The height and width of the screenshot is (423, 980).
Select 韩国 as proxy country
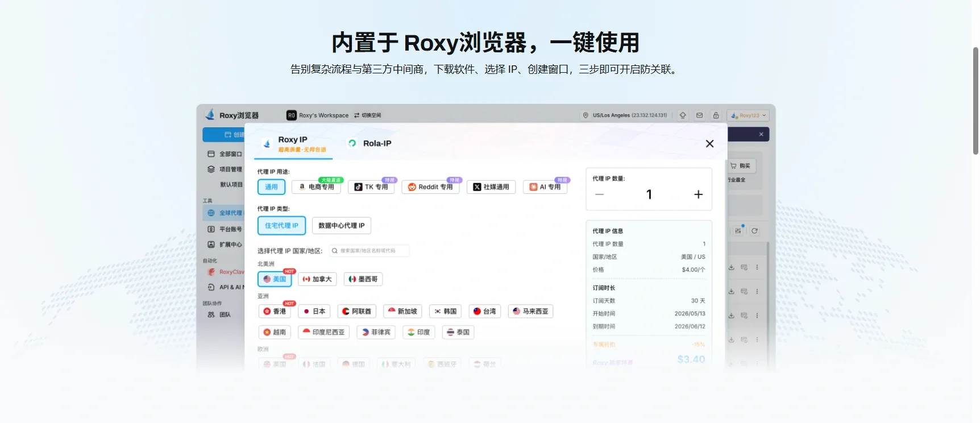pyautogui.click(x=445, y=312)
